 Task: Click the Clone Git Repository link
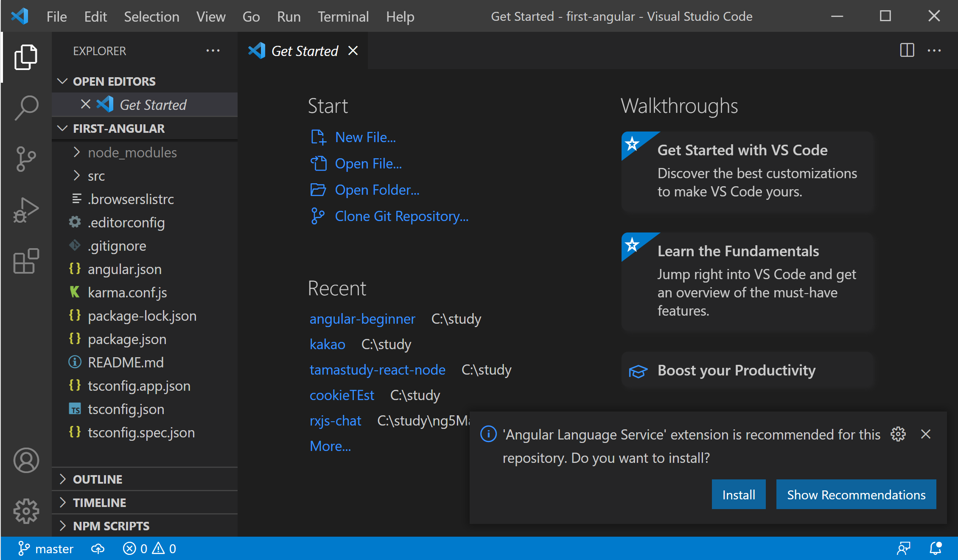point(401,216)
